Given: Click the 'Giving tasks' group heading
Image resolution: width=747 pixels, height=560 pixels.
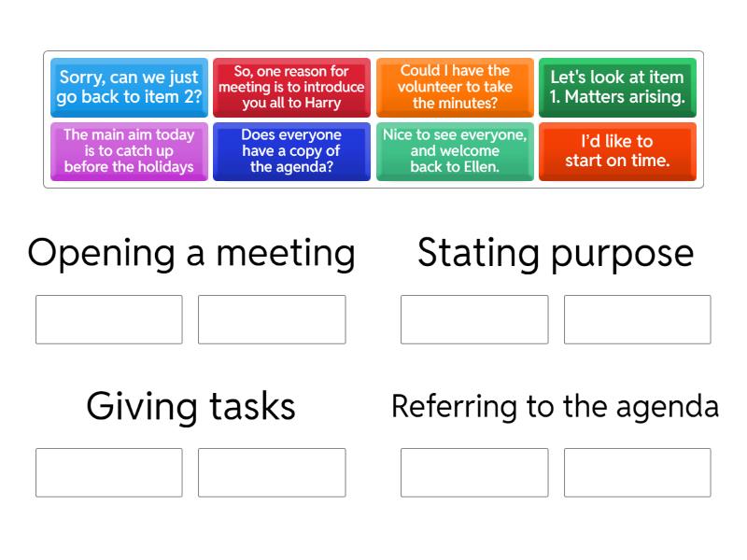Looking at the screenshot, I should 191,406.
